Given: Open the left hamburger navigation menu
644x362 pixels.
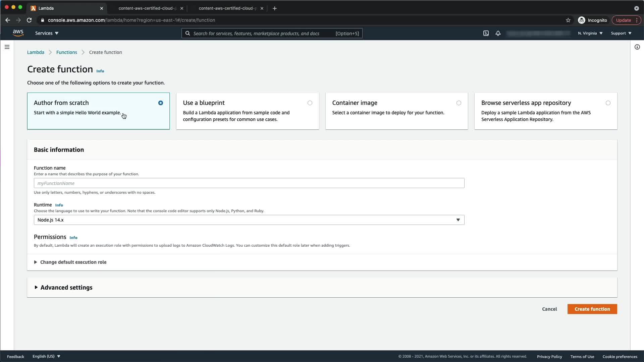Looking at the screenshot, I should [7, 47].
